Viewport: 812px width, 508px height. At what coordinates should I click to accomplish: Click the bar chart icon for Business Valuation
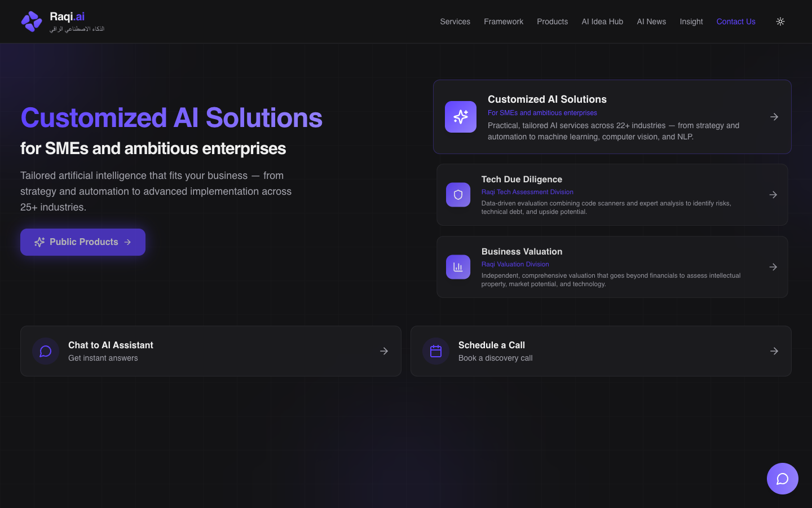[458, 267]
